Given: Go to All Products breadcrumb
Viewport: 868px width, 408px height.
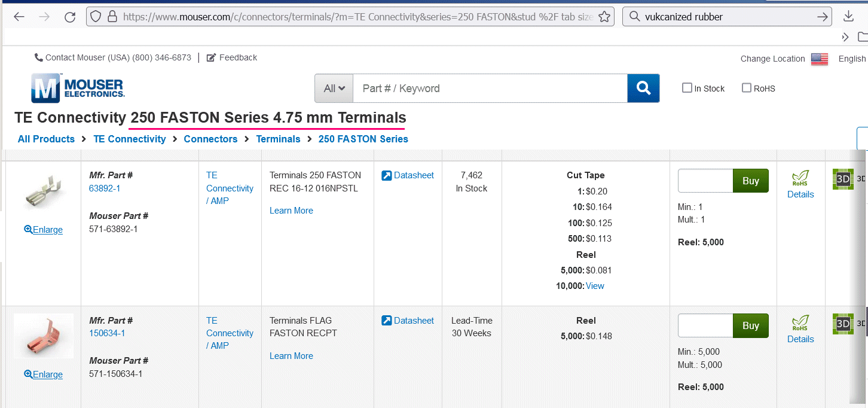Looking at the screenshot, I should tap(46, 139).
